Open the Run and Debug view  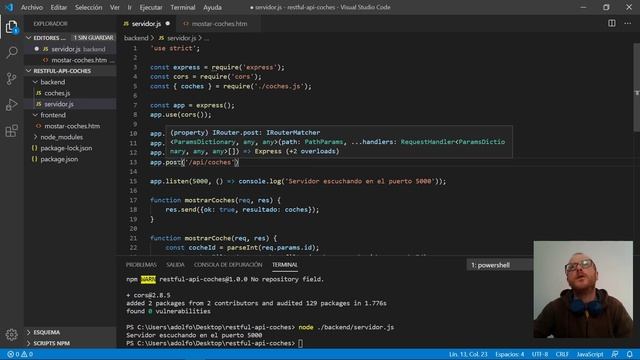(12, 105)
